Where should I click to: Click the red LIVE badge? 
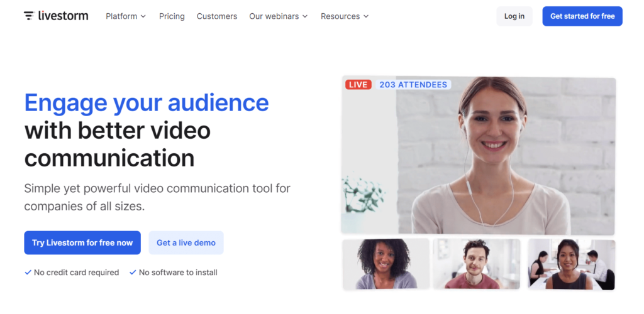coord(358,84)
